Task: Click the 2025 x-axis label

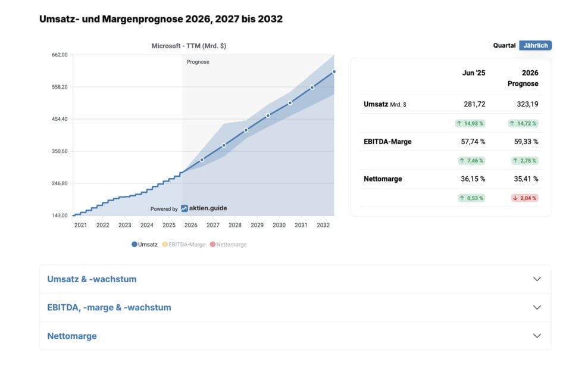Action: click(169, 225)
